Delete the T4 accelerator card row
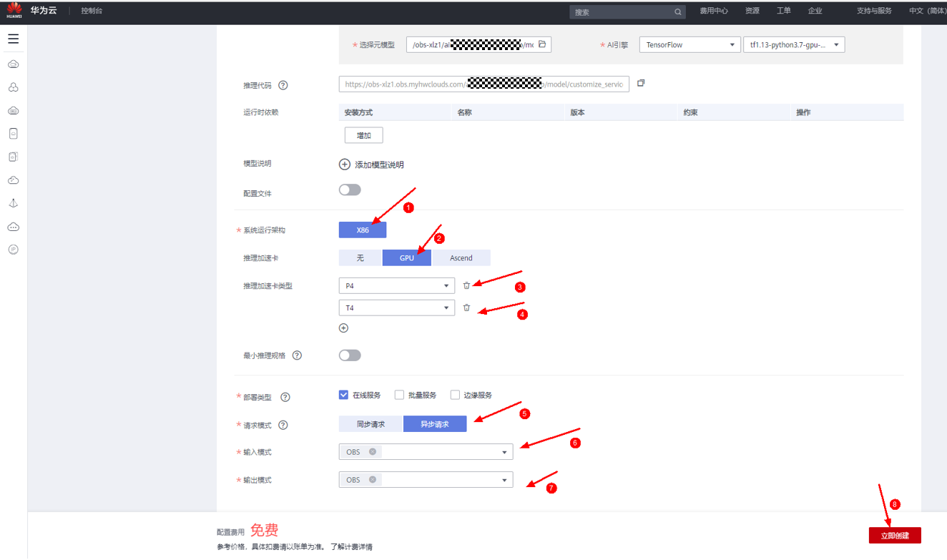This screenshot has height=560, width=947. point(466,308)
